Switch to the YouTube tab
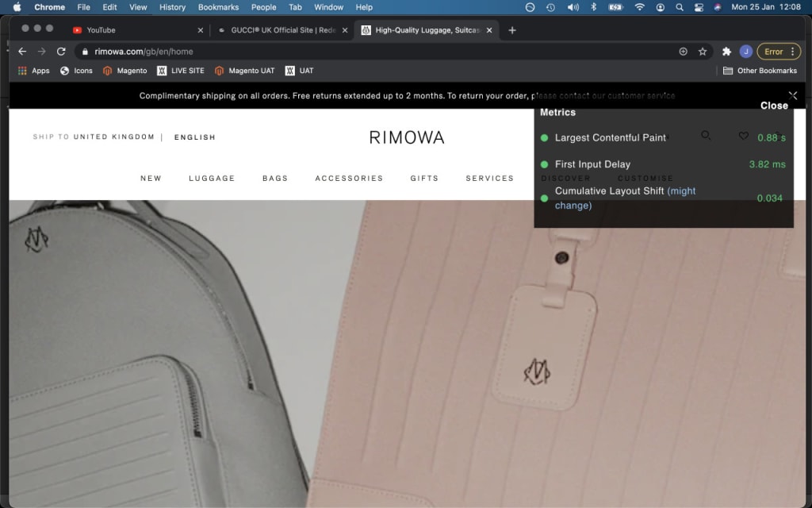Image resolution: width=812 pixels, height=508 pixels. coord(137,30)
